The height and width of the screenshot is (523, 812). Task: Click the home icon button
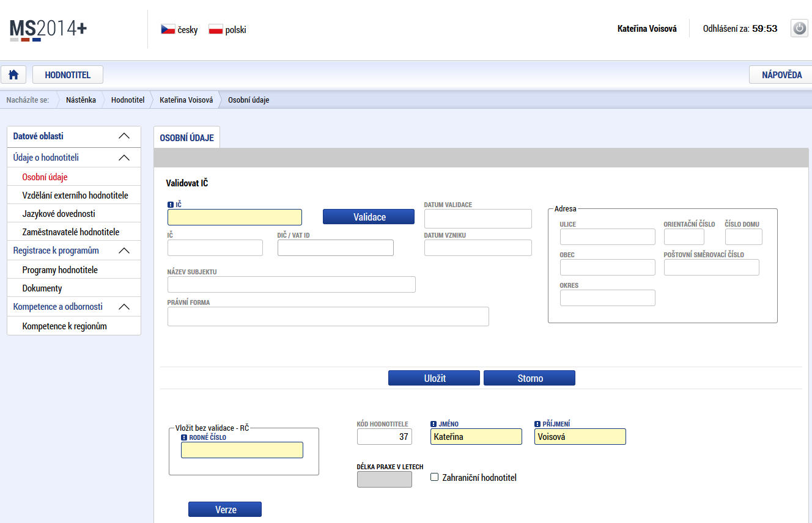click(x=13, y=75)
